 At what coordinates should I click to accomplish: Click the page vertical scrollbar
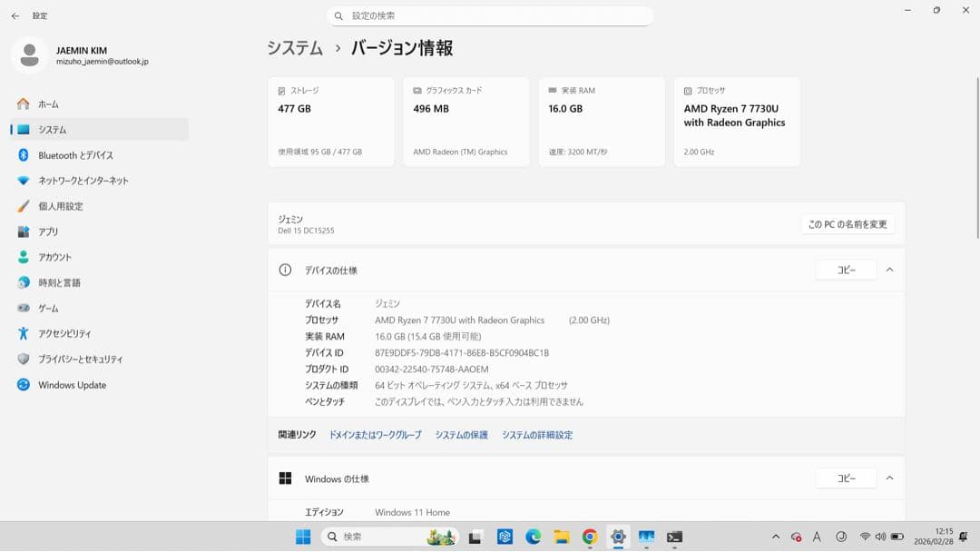click(x=977, y=158)
